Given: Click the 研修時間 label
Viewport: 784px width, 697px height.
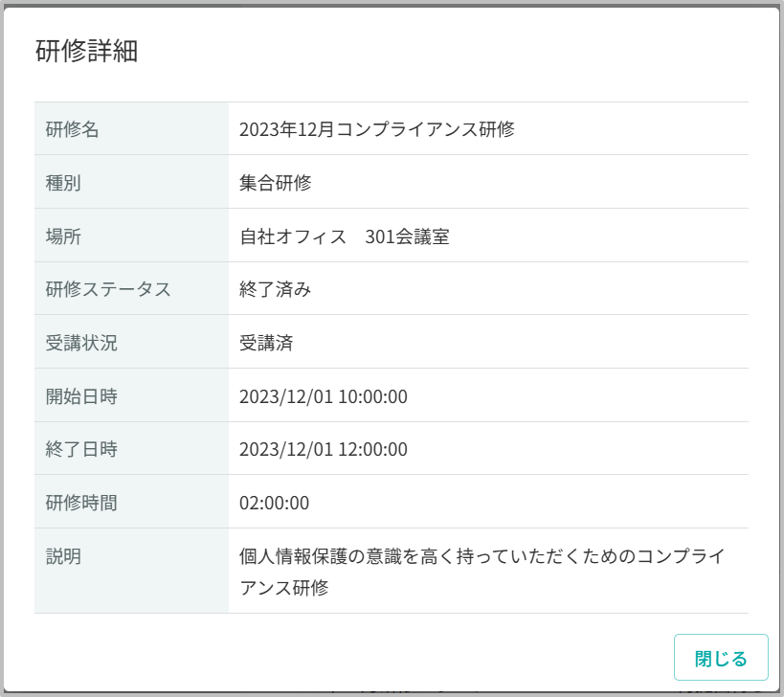Looking at the screenshot, I should pos(81,503).
